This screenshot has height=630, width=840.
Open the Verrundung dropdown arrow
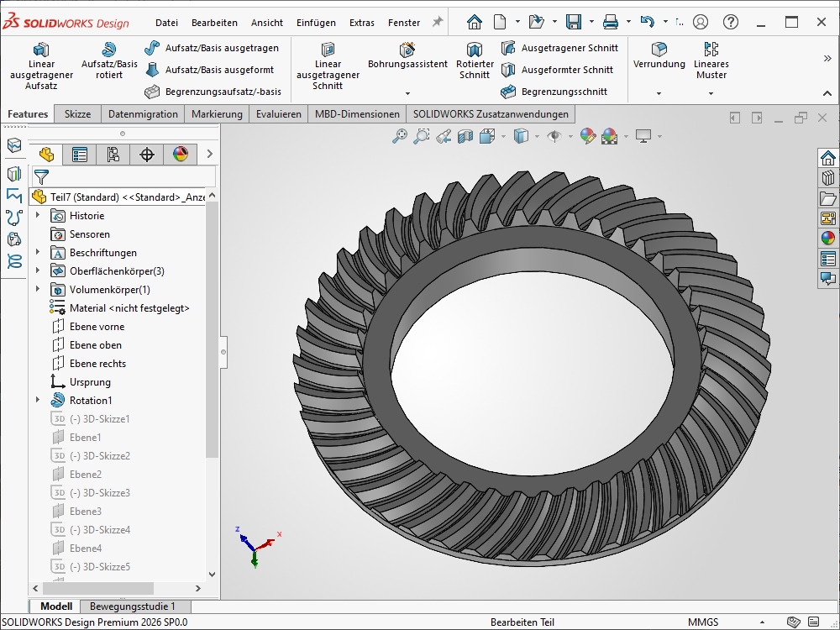point(659,93)
